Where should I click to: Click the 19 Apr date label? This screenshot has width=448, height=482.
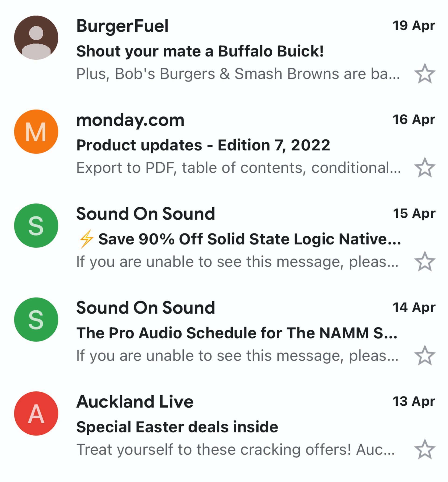click(x=414, y=26)
